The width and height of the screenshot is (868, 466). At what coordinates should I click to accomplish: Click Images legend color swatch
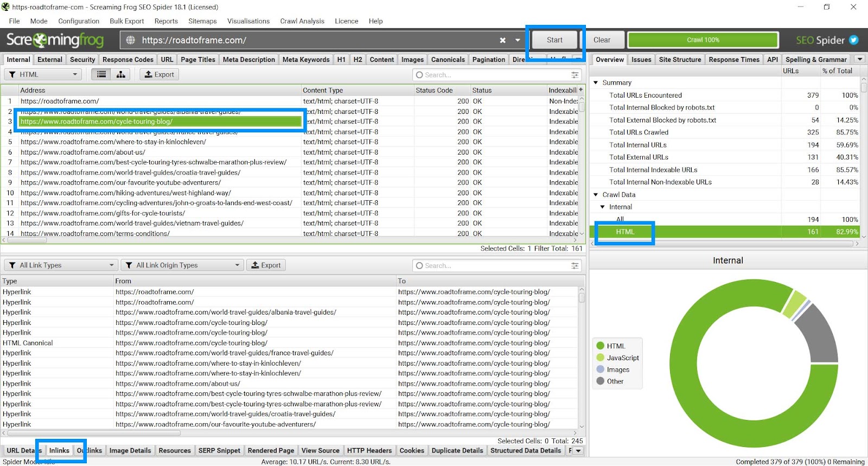[600, 369]
